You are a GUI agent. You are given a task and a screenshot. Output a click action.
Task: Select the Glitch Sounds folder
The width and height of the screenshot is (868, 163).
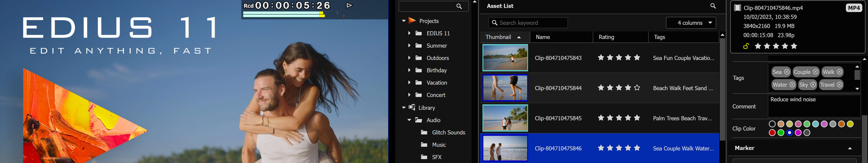coord(448,133)
